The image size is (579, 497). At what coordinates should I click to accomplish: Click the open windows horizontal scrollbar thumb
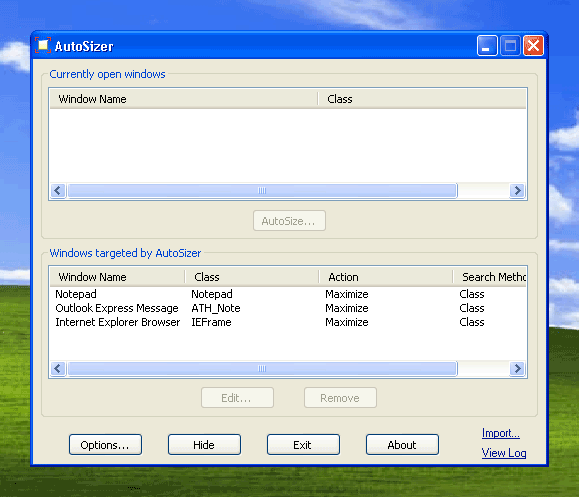point(262,191)
